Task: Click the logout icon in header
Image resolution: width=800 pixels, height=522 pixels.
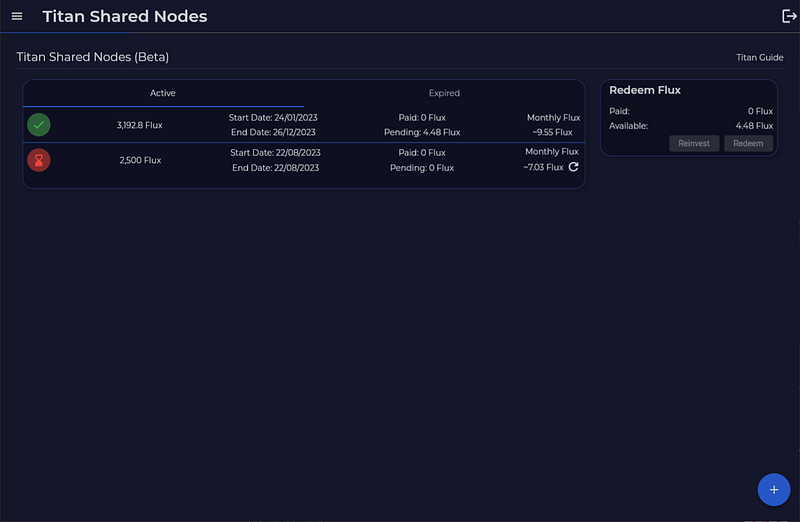Action: (x=788, y=16)
